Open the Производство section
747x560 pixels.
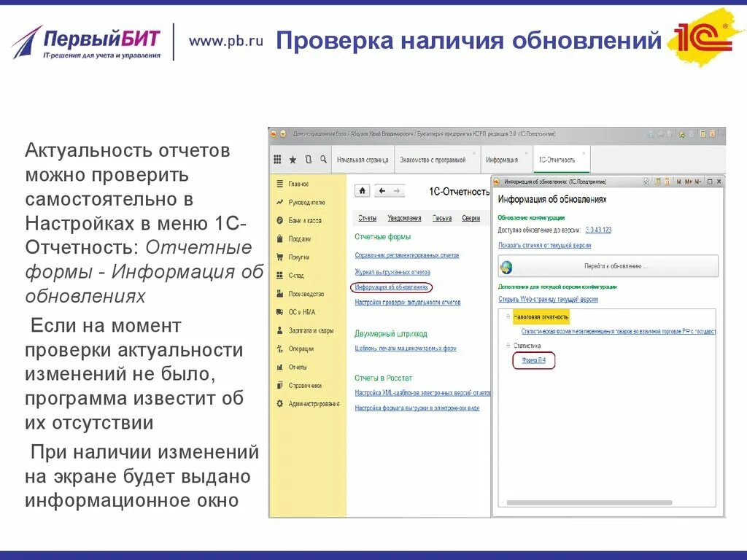[x=306, y=294]
